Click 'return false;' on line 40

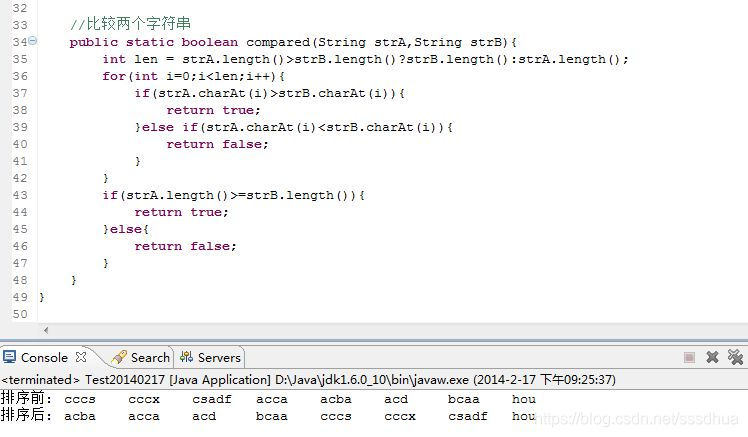click(x=218, y=144)
